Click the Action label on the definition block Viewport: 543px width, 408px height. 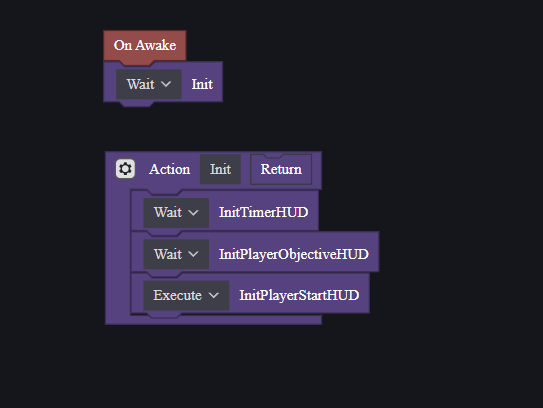tap(169, 169)
